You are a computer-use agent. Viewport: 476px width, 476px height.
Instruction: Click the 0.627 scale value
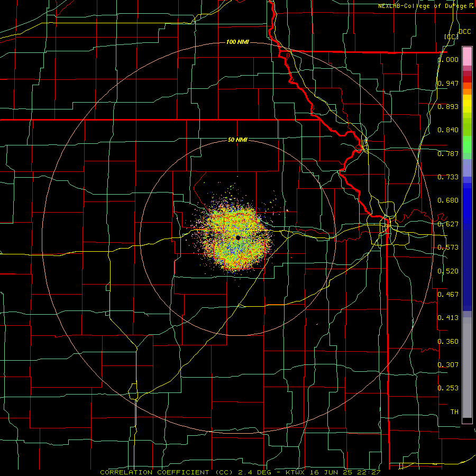click(448, 224)
